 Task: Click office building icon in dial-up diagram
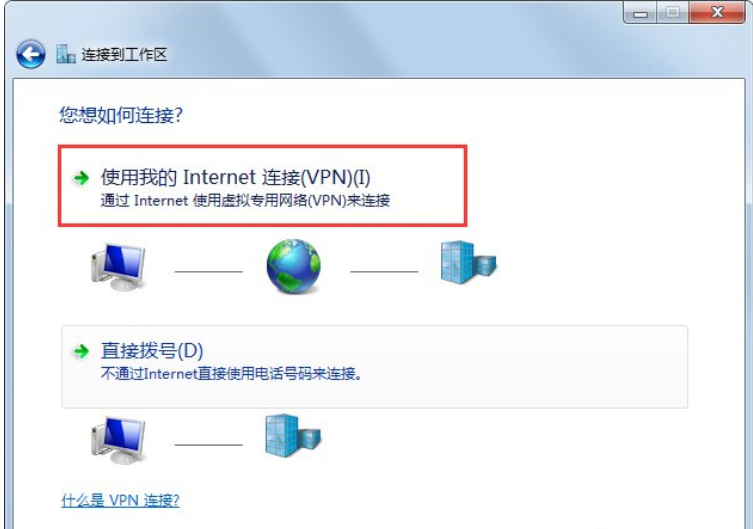293,435
